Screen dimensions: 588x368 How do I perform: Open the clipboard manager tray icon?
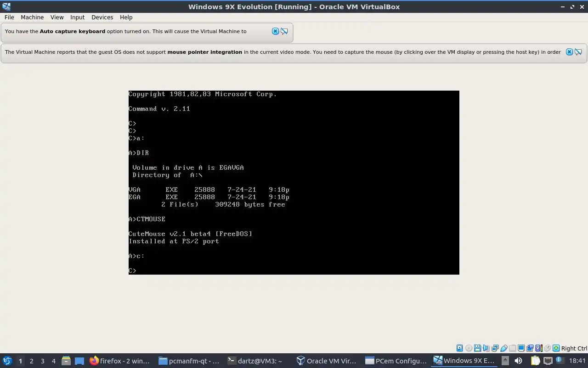click(535, 361)
